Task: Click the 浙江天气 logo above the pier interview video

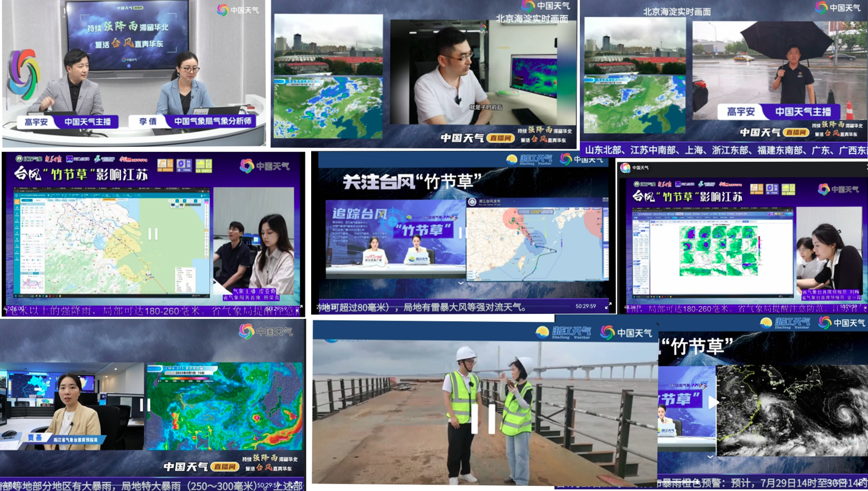Action: (x=564, y=332)
